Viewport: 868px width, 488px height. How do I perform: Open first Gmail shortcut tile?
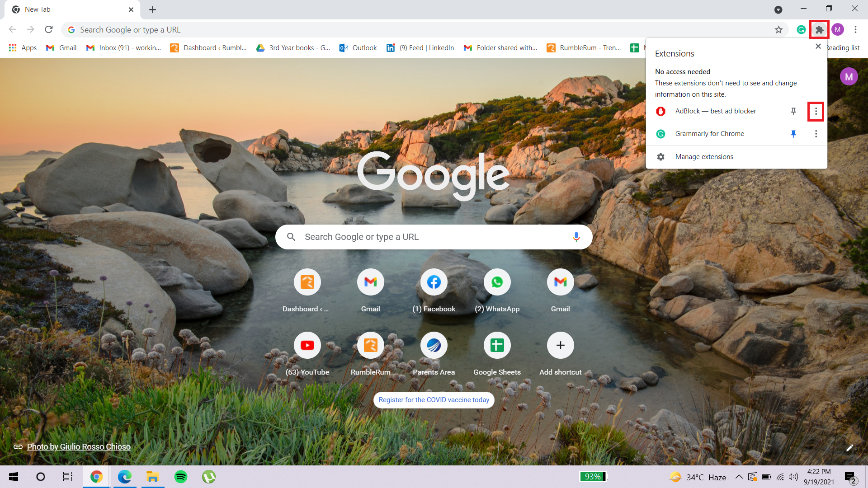[x=370, y=290]
